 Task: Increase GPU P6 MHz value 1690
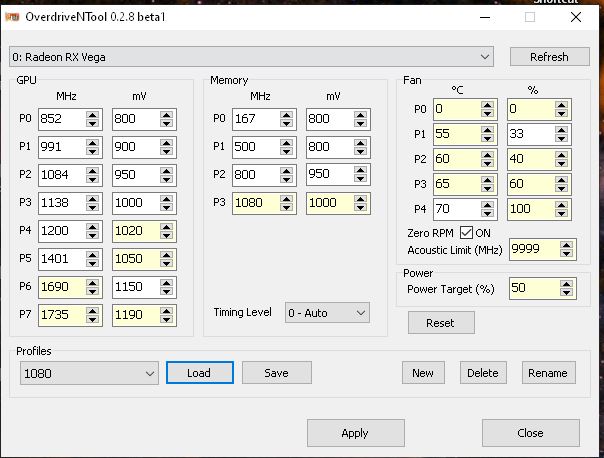click(92, 283)
